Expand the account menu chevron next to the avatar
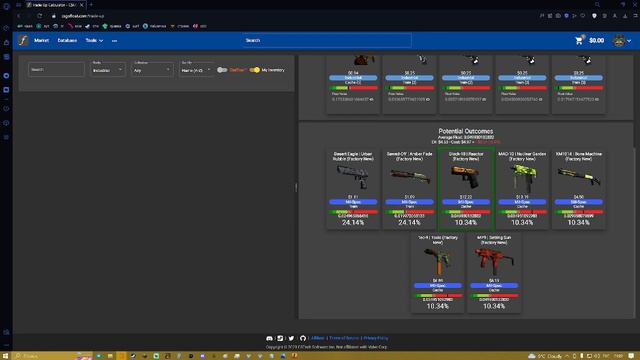Screen dimensions: 640x360 click(x=629, y=41)
